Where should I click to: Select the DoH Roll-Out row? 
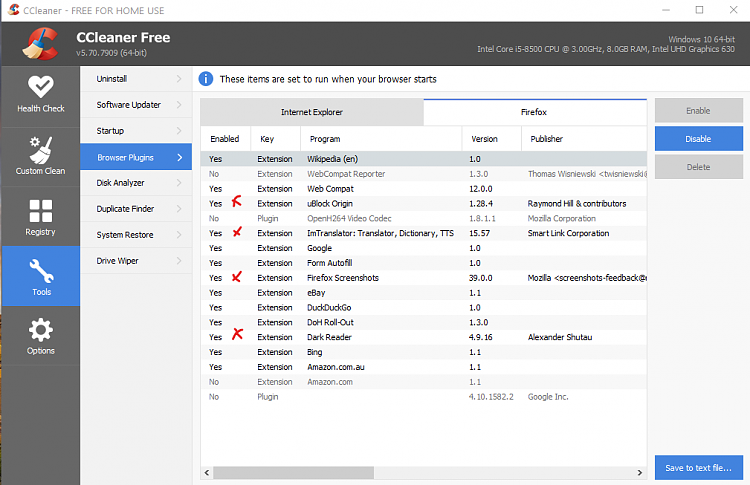click(x=424, y=322)
